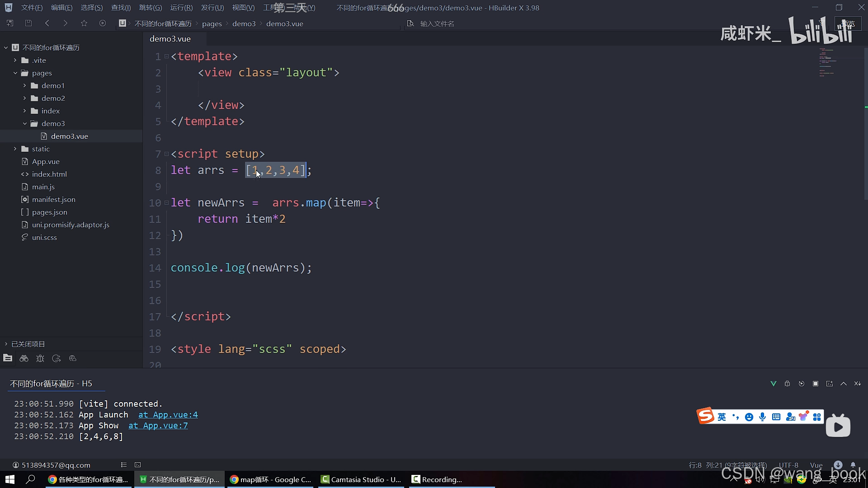Expand the .vite folder
This screenshot has width=868, height=488.
15,60
